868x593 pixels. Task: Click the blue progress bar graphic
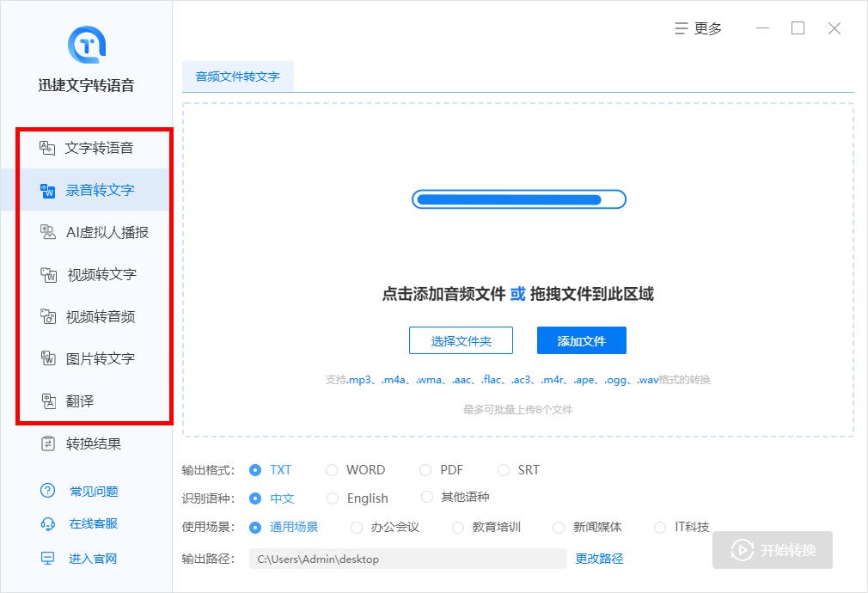point(518,199)
